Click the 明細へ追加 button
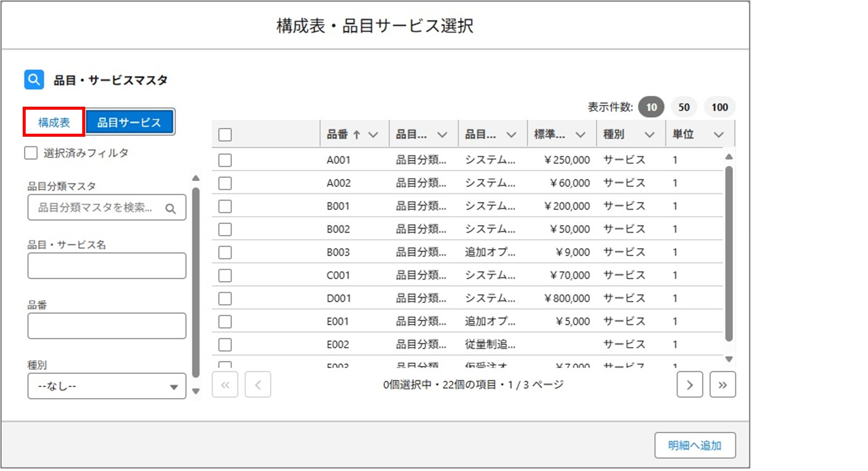The height and width of the screenshot is (471, 868). click(695, 445)
